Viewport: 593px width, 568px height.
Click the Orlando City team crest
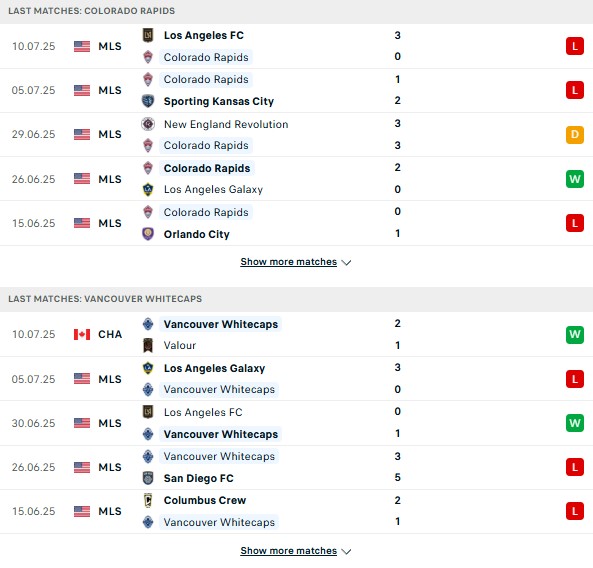coord(148,234)
